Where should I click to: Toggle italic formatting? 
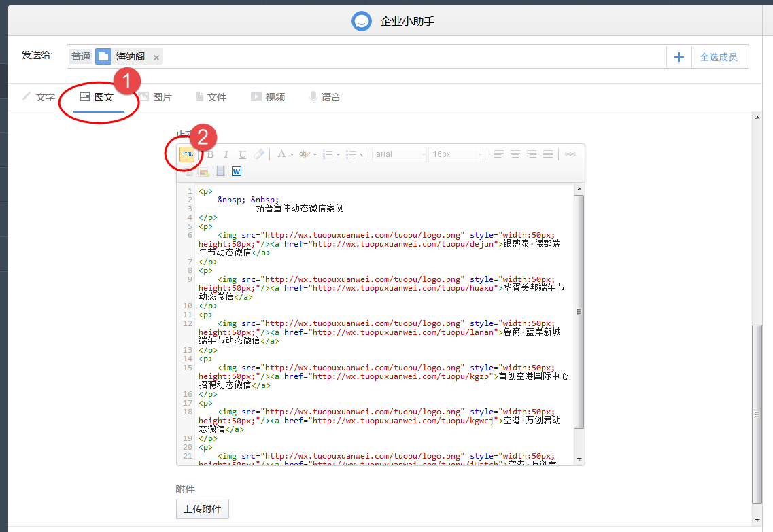tap(226, 154)
